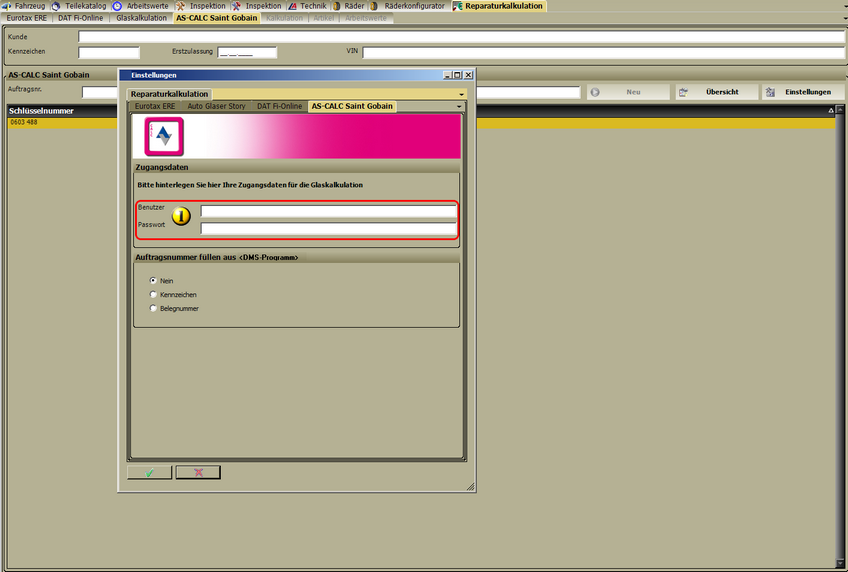Focus the Benutzer input field

pyautogui.click(x=328, y=211)
